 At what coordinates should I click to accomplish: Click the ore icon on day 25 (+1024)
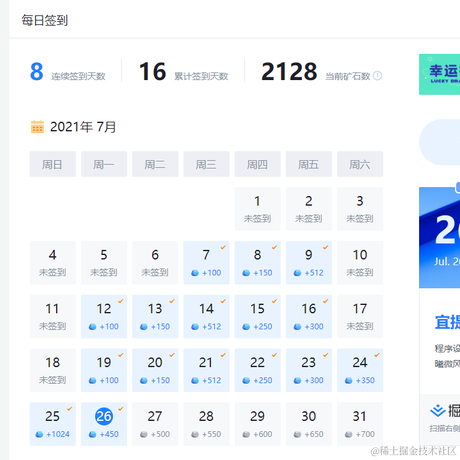pyautogui.click(x=39, y=434)
